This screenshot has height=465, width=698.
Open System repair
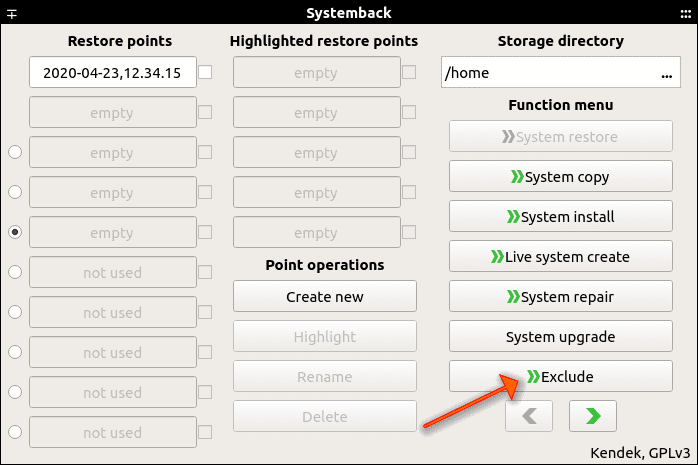click(x=560, y=296)
